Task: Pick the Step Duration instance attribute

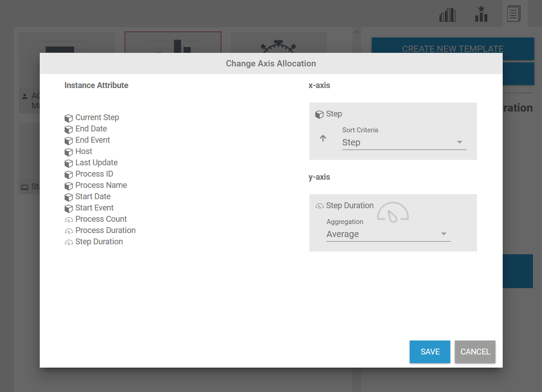Action: point(99,242)
